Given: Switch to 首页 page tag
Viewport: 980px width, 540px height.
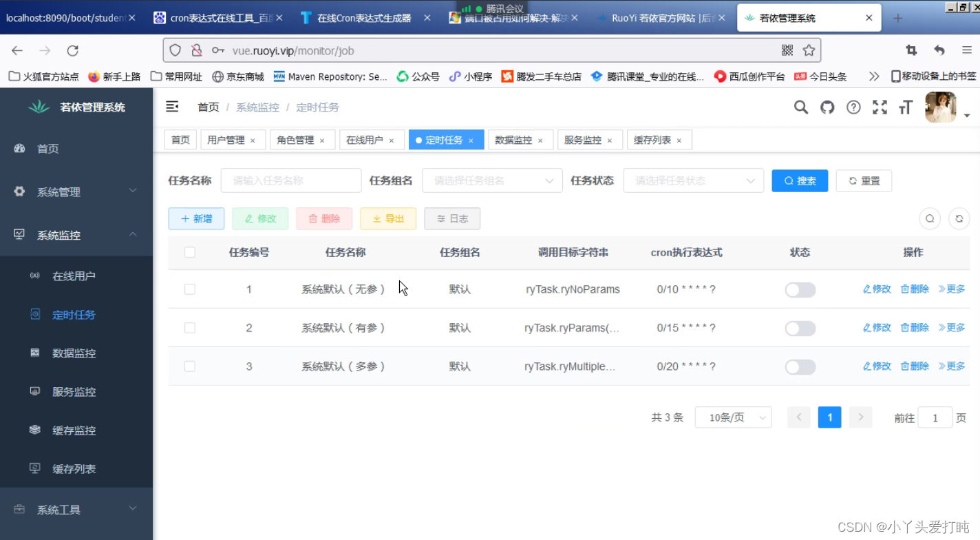Looking at the screenshot, I should click(x=180, y=140).
